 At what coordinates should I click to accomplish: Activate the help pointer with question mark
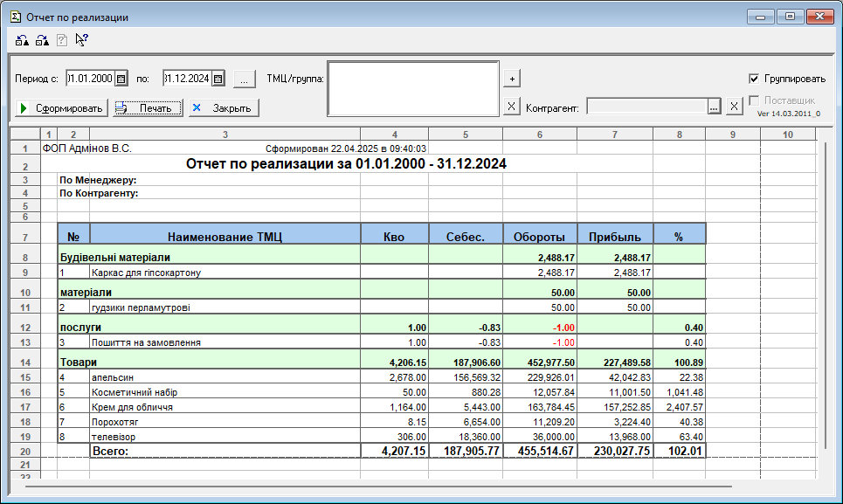pos(82,40)
